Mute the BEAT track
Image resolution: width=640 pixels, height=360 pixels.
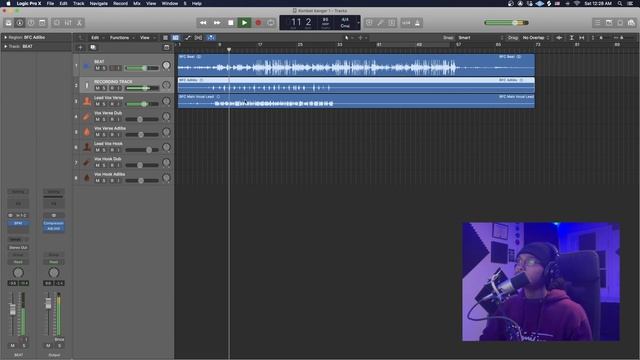97,68
